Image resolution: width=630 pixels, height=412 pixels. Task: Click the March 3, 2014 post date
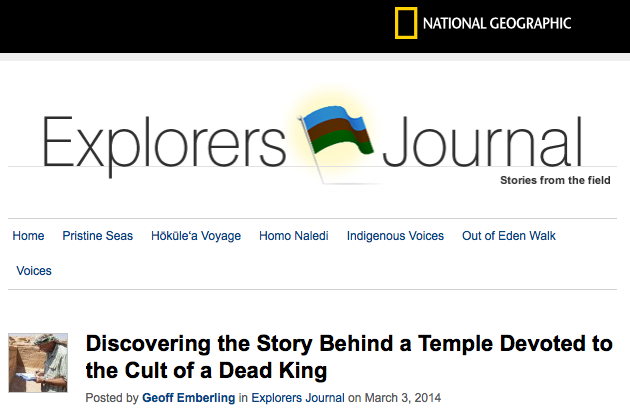tap(403, 398)
